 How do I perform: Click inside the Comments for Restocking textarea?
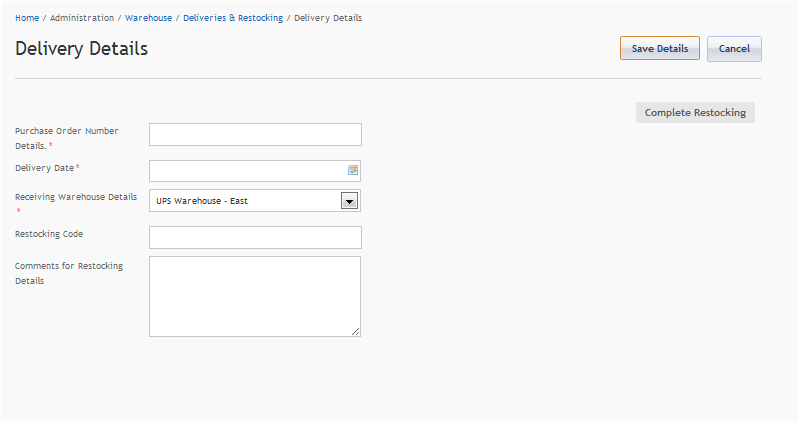click(x=255, y=296)
